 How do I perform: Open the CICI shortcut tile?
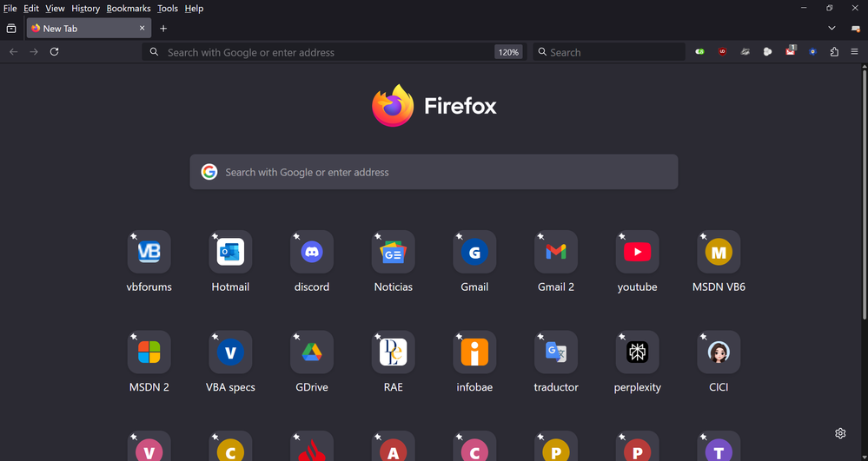[719, 352]
